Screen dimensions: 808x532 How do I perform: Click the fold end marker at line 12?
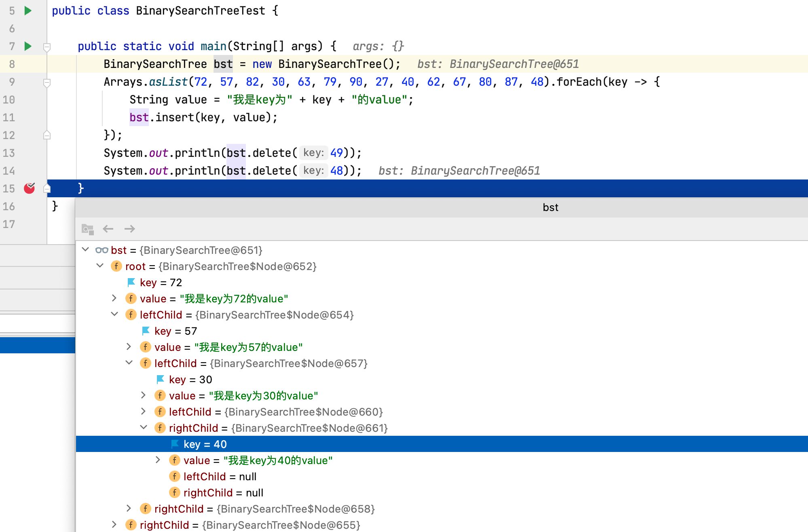tap(47, 135)
